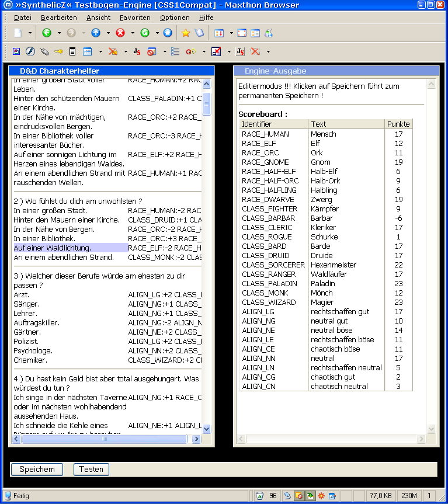Open the calendar window icon dropdown arrow
The width and height of the screenshot is (448, 504).
click(100, 51)
